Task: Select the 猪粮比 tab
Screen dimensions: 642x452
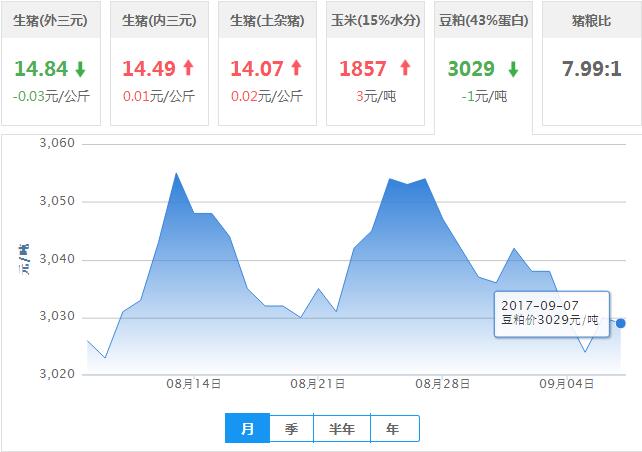Action: 592,63
